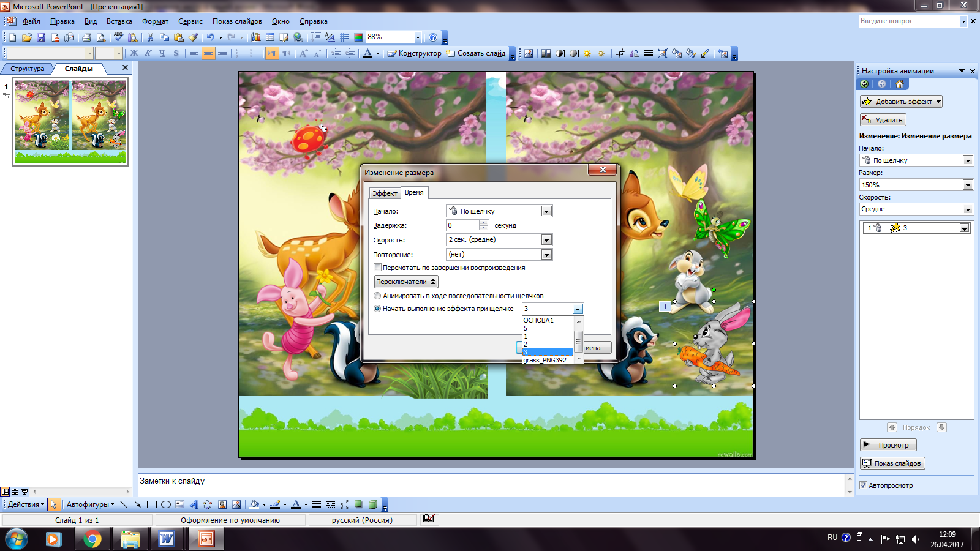Screen dimensions: 980x551
Task: Open the Размер 150% dropdown in the pane
Action: coord(968,185)
